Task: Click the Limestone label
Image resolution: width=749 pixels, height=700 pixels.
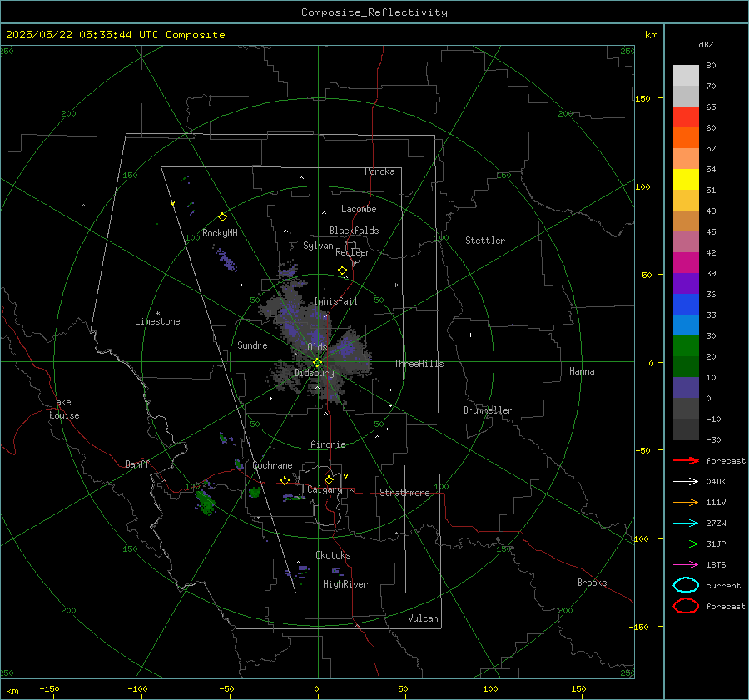Action: [157, 321]
